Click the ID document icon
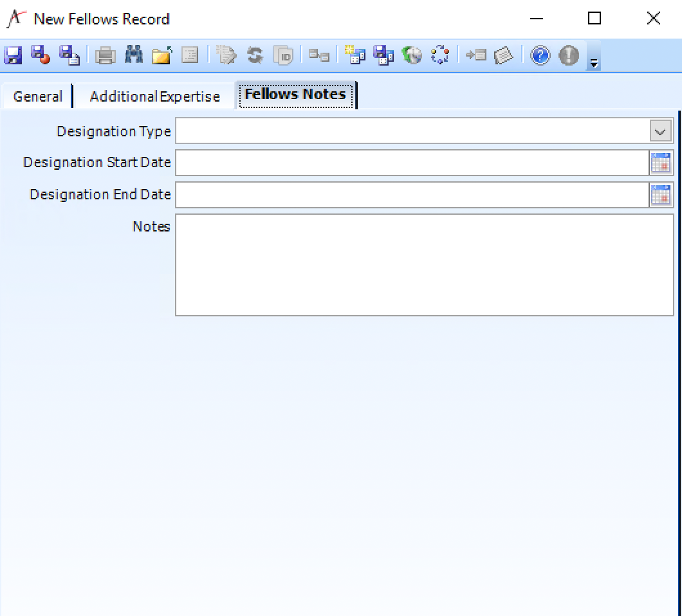The image size is (682, 616). [x=283, y=55]
